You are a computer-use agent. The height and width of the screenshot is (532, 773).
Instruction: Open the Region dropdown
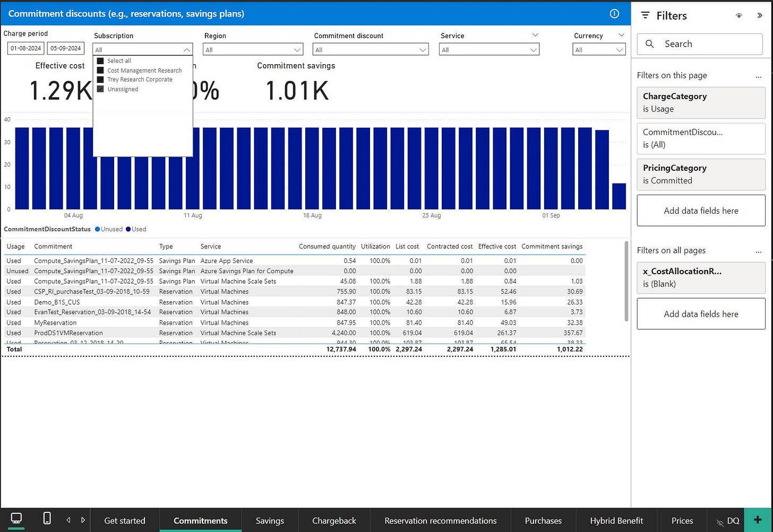point(253,50)
